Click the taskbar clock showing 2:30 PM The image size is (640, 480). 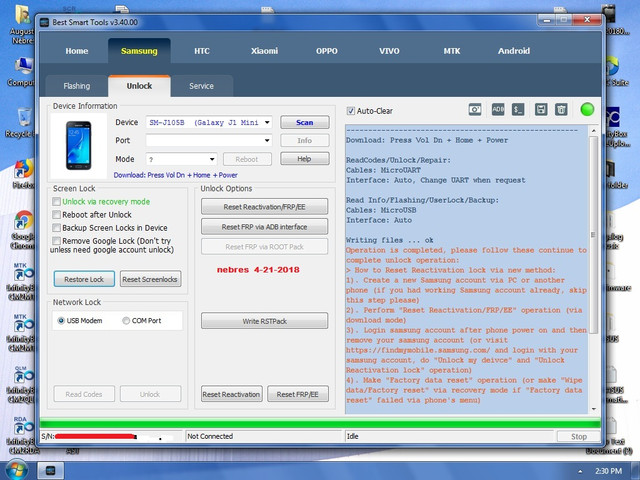tap(609, 471)
